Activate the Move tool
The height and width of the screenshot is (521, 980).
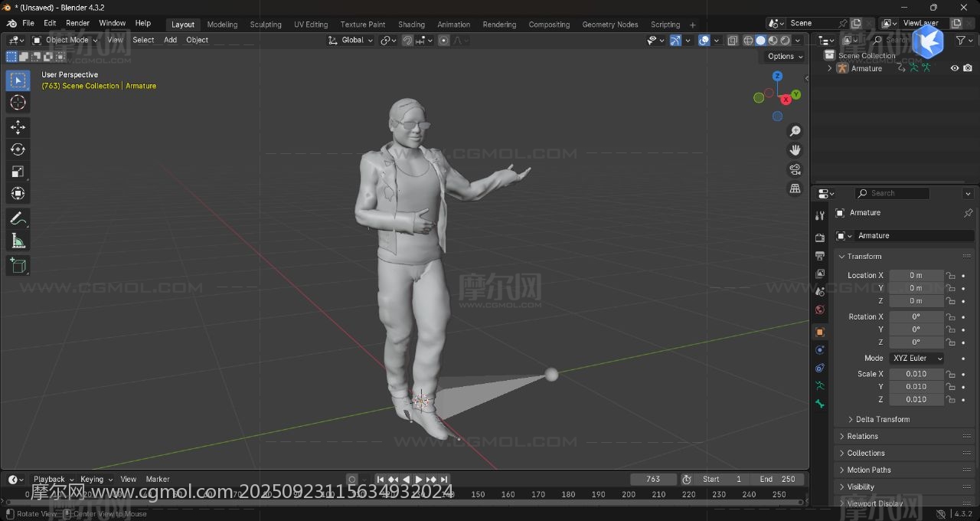pyautogui.click(x=18, y=127)
